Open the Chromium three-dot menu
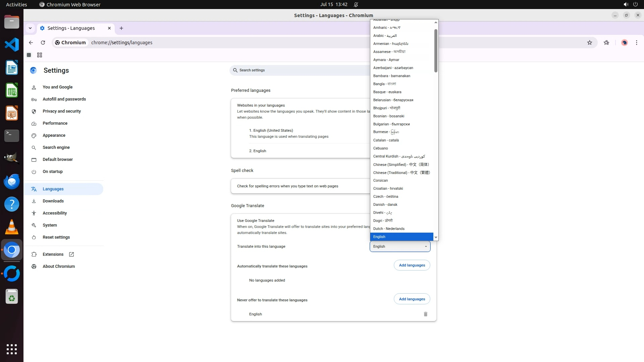The width and height of the screenshot is (644, 362). 636,43
